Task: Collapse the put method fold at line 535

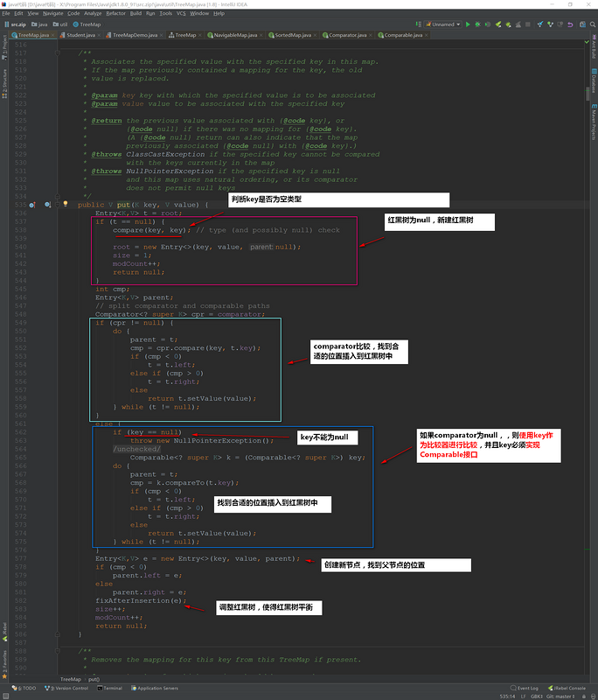Action: pyautogui.click(x=58, y=205)
